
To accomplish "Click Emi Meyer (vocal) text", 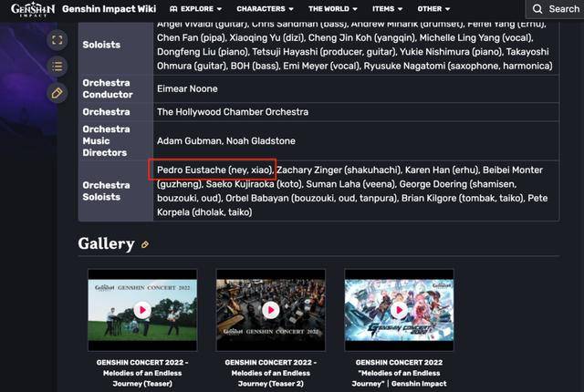I will click(322, 66).
